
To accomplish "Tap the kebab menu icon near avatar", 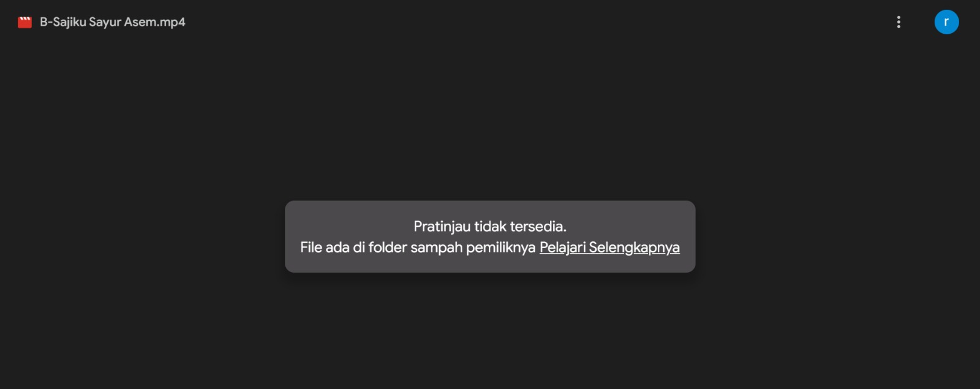I will (899, 22).
